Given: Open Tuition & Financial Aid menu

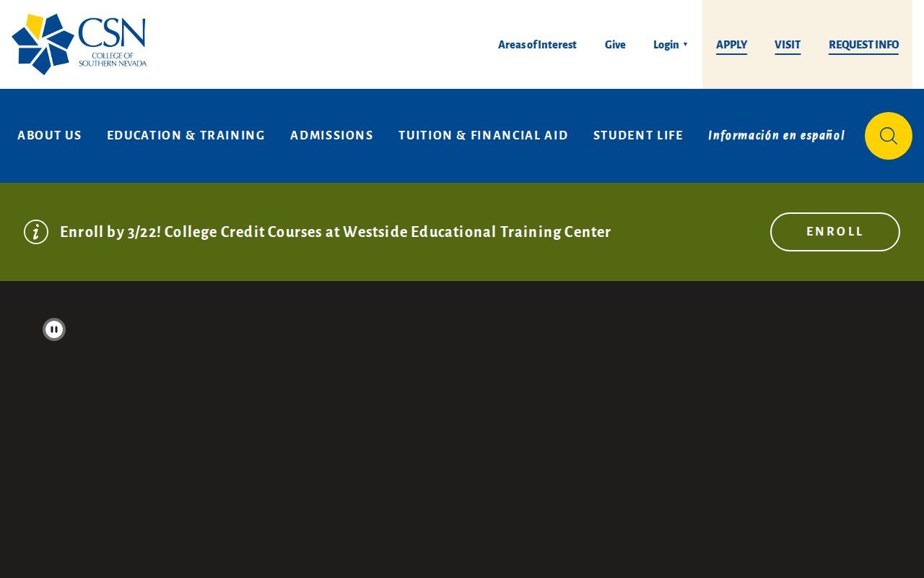Looking at the screenshot, I should [x=483, y=136].
